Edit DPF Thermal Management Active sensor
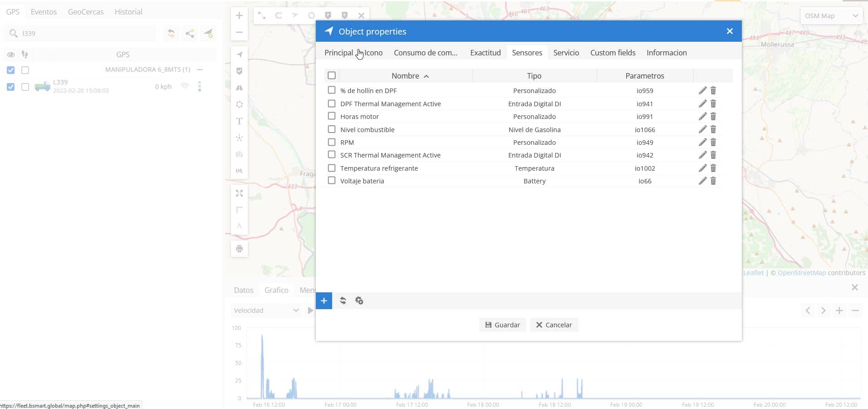This screenshot has height=409, width=868. coord(702,103)
